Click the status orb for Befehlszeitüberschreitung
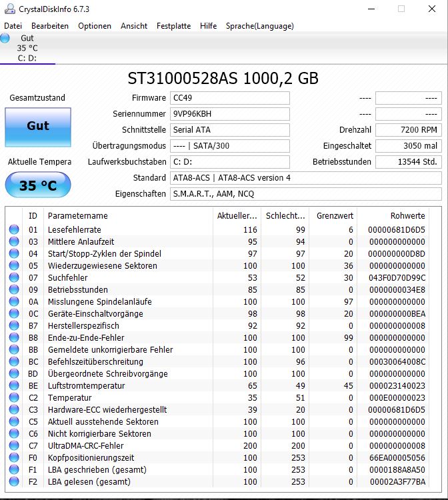 [14, 361]
